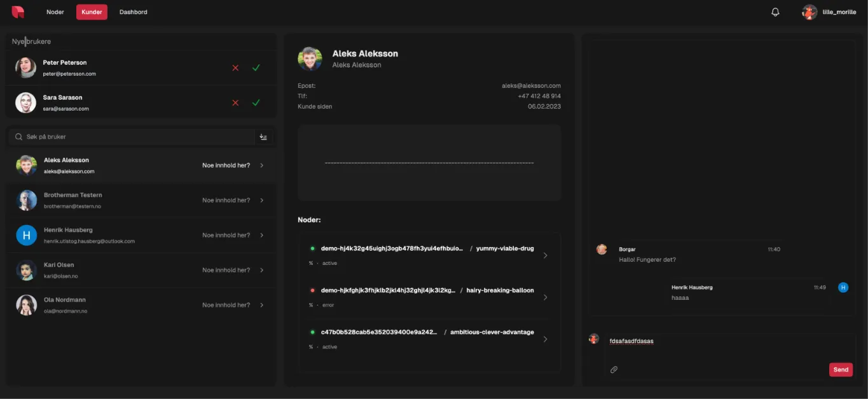Switch to the Dashbord tab

[134, 12]
